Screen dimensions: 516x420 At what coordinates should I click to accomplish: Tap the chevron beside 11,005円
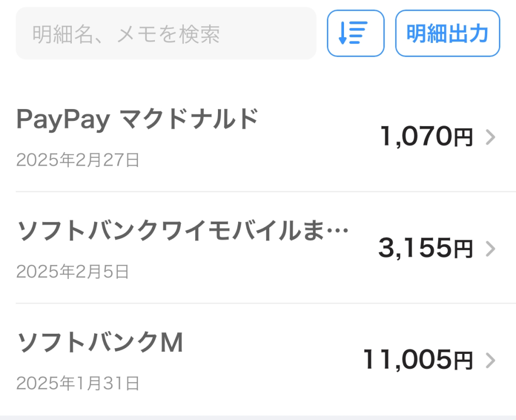[x=491, y=361]
